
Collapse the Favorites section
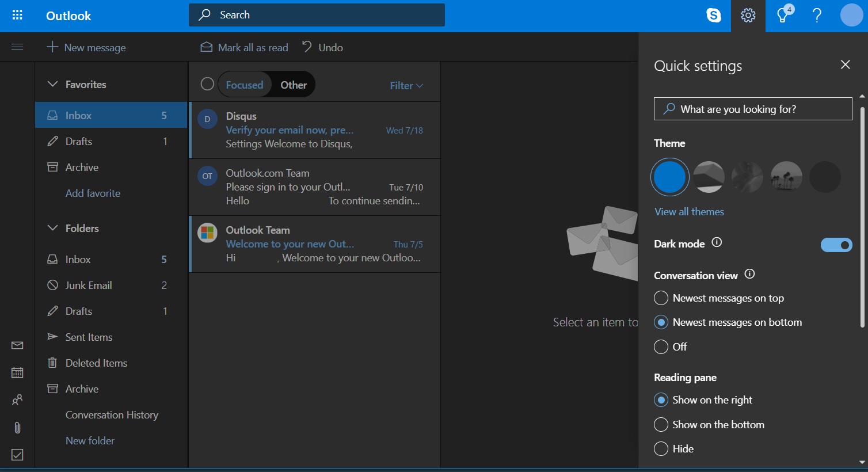[52, 84]
